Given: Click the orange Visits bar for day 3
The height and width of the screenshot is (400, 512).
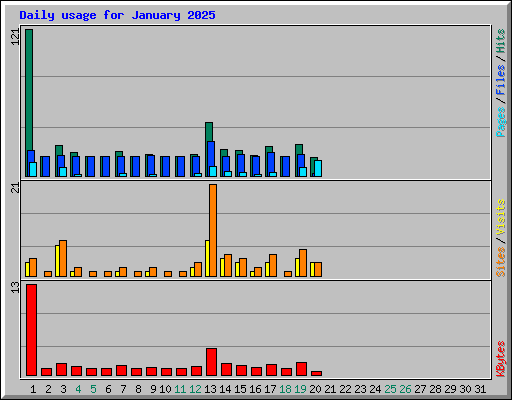Looking at the screenshot, I should 63,258.
